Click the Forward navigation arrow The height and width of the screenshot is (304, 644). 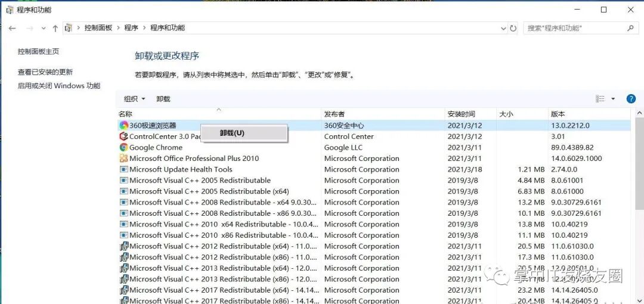click(x=30, y=29)
